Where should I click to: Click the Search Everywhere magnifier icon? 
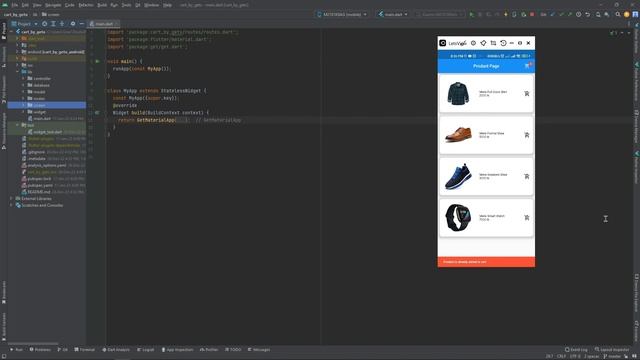click(618, 14)
